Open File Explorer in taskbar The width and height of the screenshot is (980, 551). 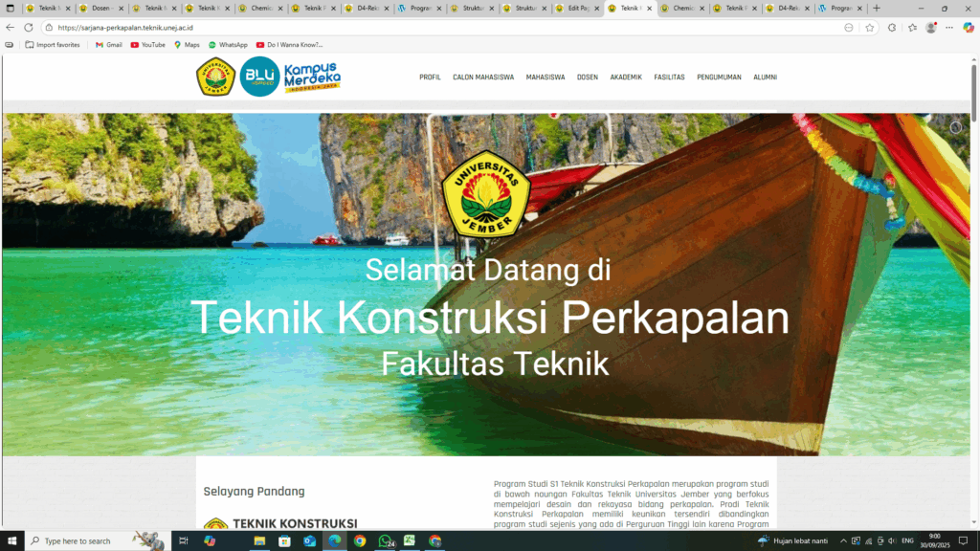pyautogui.click(x=259, y=540)
